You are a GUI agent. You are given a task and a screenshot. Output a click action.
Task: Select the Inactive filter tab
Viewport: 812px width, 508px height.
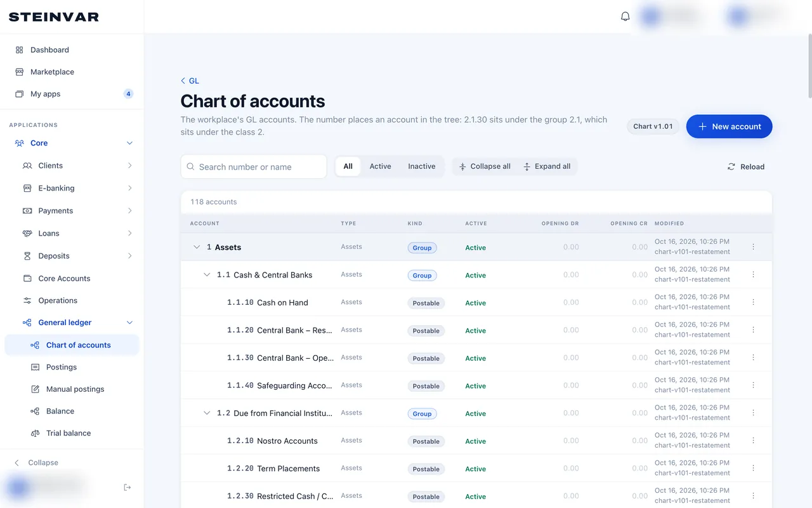pyautogui.click(x=422, y=166)
